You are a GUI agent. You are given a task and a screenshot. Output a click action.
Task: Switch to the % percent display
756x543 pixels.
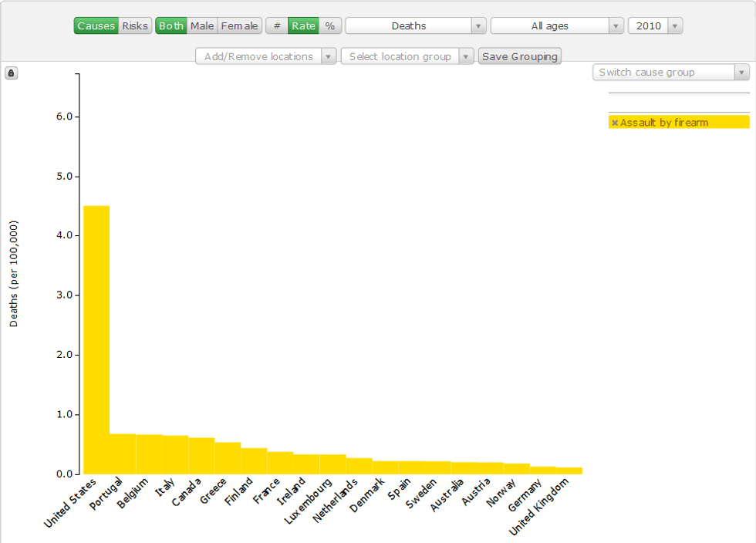(x=330, y=26)
